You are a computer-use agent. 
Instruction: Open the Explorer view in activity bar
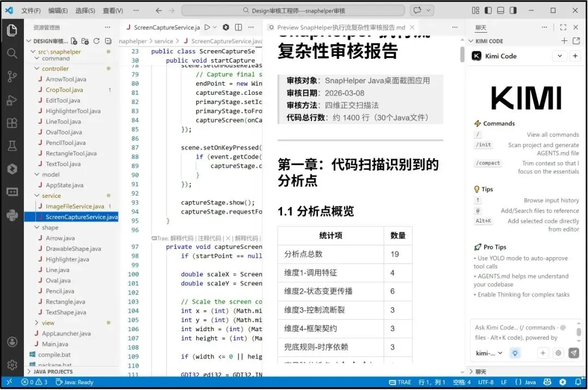[x=11, y=30]
